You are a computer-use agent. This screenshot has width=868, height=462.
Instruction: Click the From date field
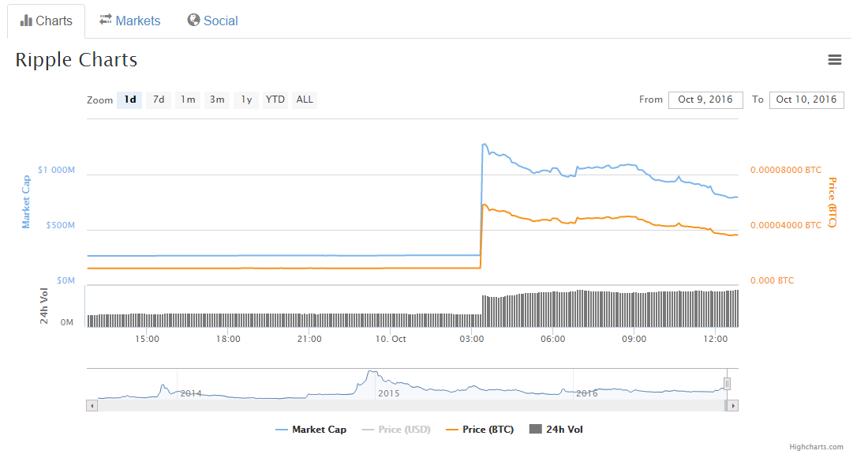pos(705,100)
